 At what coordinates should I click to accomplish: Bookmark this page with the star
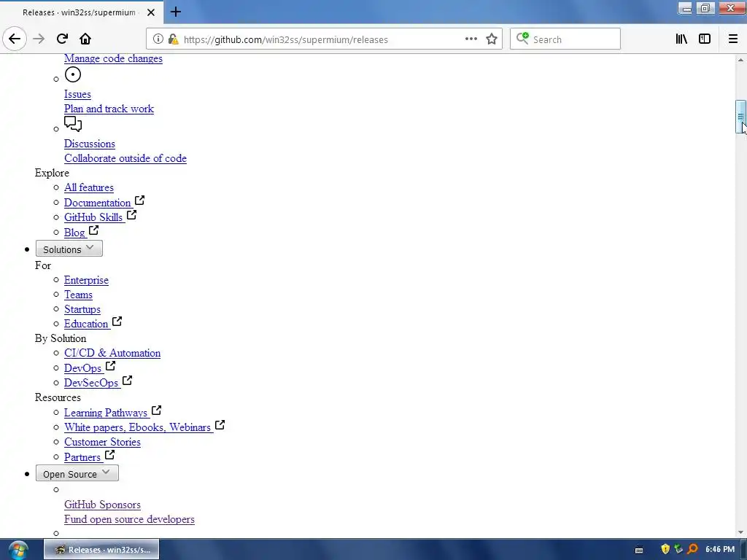point(492,39)
